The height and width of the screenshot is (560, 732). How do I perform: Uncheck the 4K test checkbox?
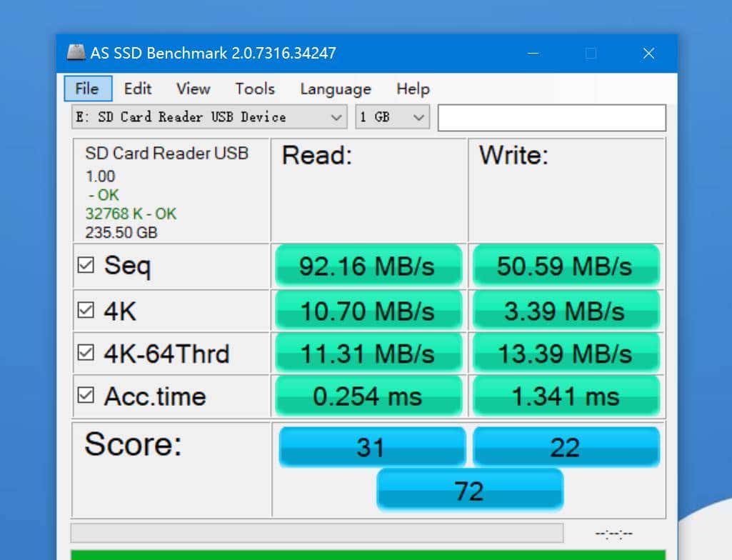click(86, 311)
